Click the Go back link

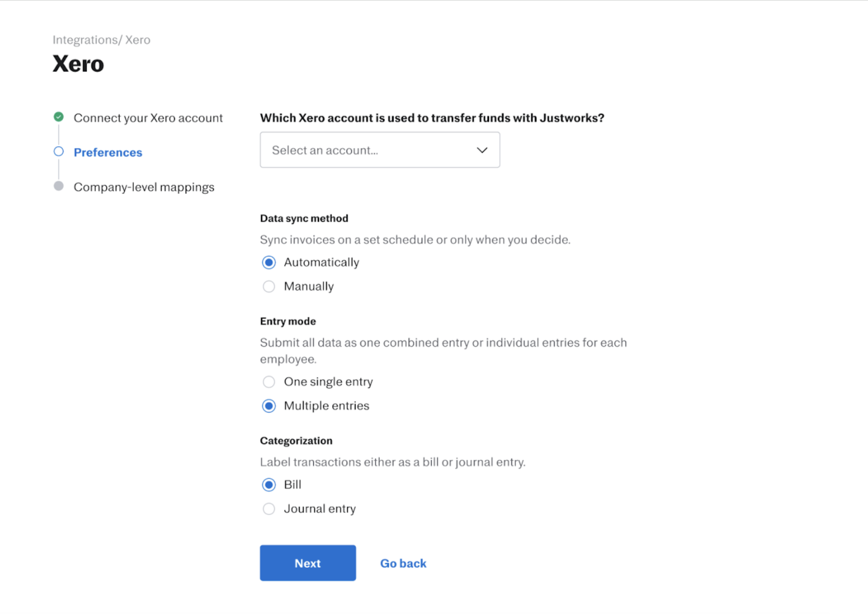[403, 563]
